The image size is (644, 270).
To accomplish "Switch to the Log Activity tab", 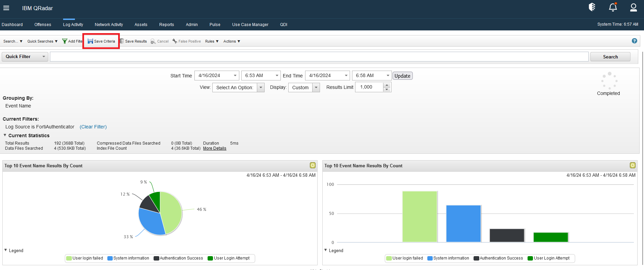I will [73, 25].
